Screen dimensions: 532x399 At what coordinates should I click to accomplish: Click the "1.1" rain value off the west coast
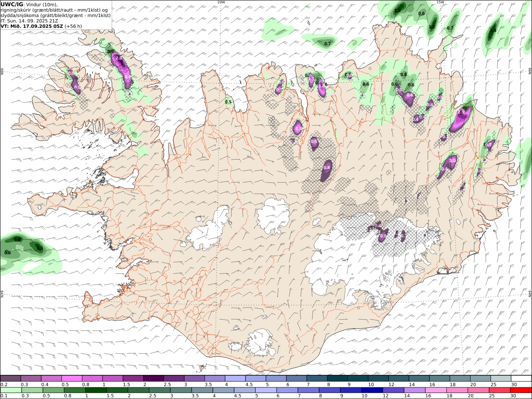click(x=40, y=248)
